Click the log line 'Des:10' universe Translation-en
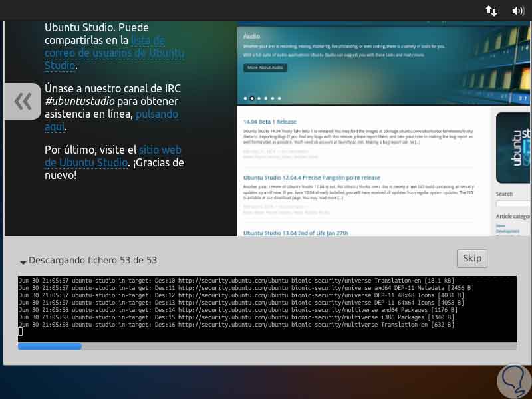Image resolution: width=532 pixels, height=399 pixels. click(x=236, y=281)
